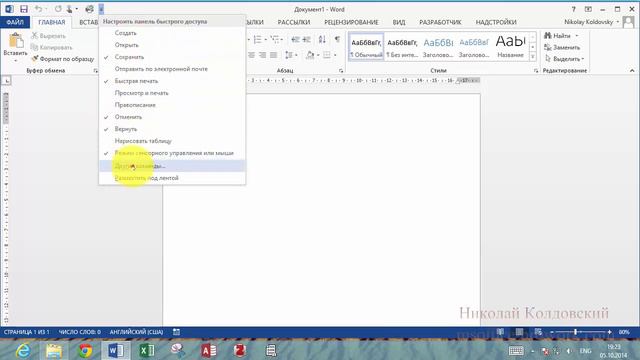Open the Выделить dropdown arrow
The width and height of the screenshot is (640, 360).
[583, 59]
